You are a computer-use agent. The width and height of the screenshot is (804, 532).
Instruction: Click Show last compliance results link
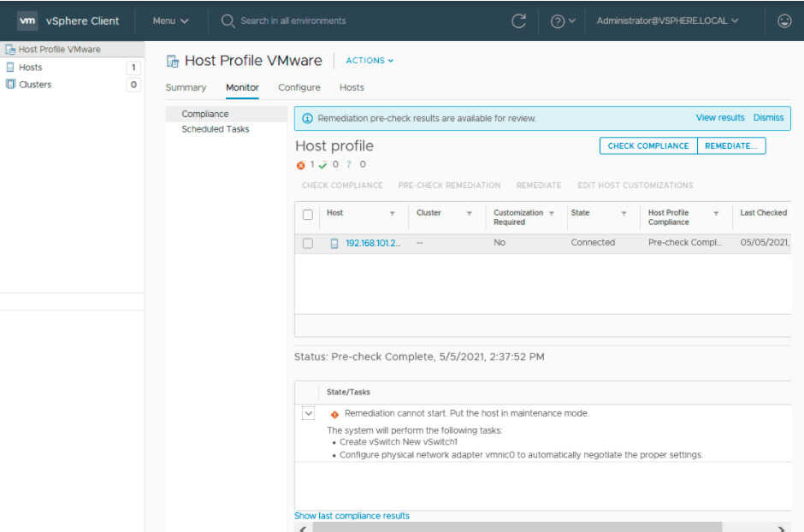click(352, 516)
